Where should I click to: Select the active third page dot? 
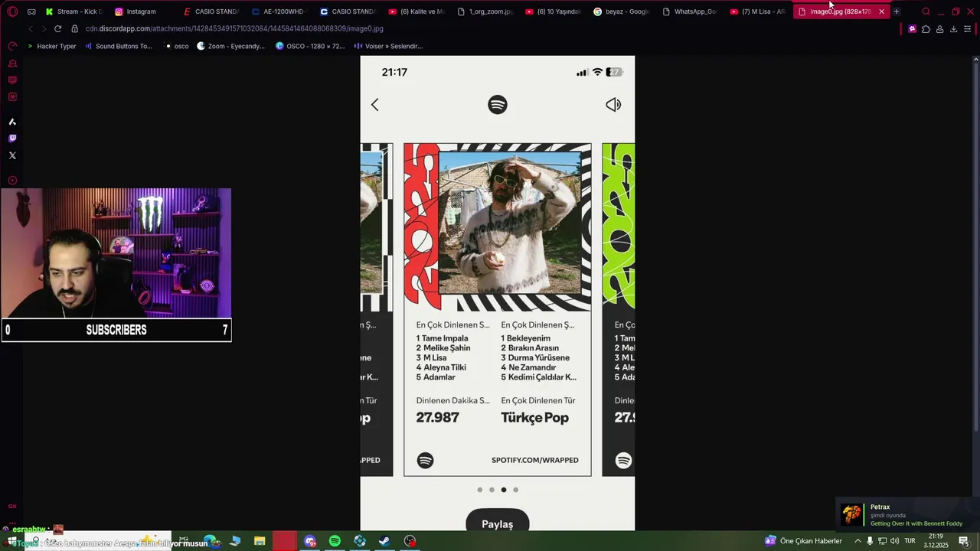click(x=504, y=490)
